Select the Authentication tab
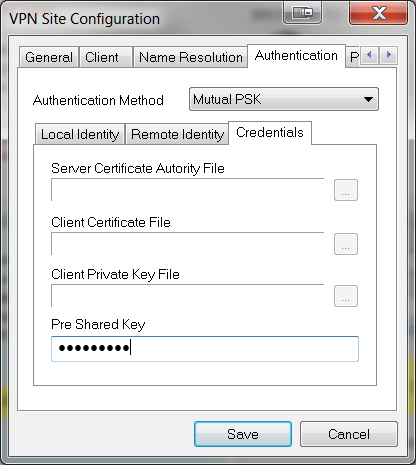Viewport: 416px width, 465px height. click(x=296, y=56)
